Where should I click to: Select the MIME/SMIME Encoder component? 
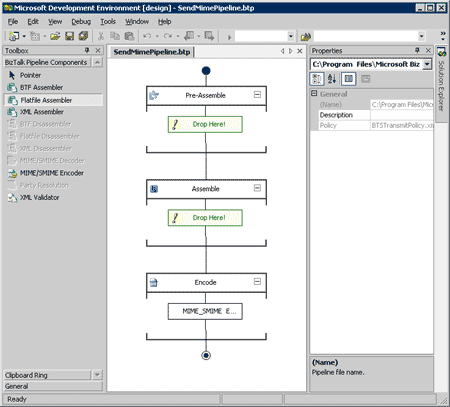[53, 173]
